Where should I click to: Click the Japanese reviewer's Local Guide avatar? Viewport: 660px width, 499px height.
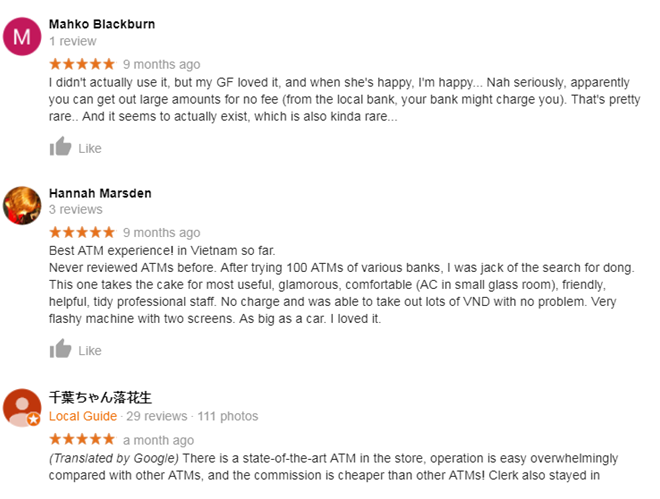(x=22, y=408)
